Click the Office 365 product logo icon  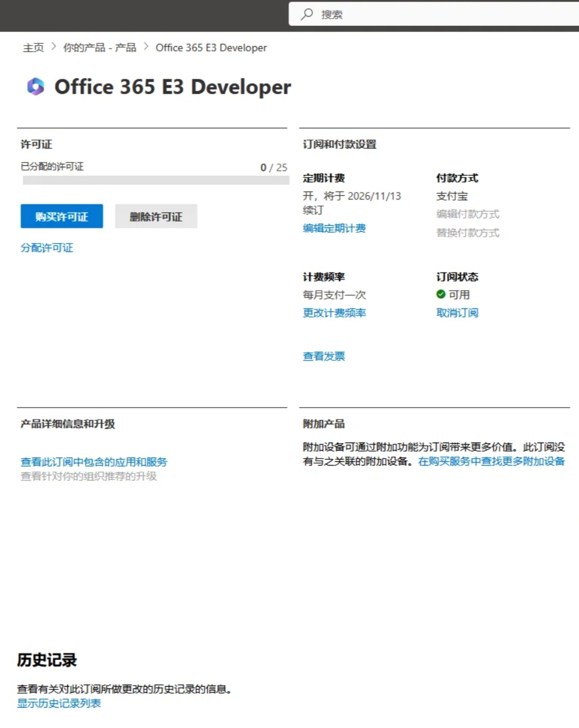tap(35, 86)
